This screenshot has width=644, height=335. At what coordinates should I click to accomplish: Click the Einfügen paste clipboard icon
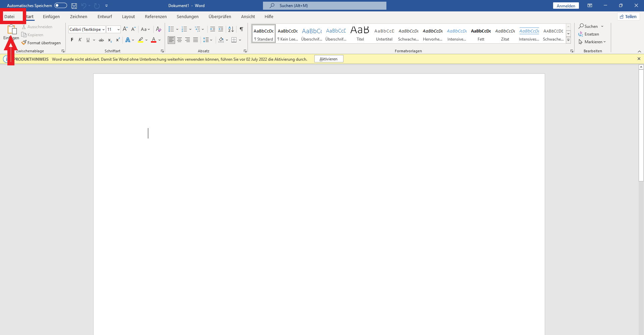(x=12, y=30)
